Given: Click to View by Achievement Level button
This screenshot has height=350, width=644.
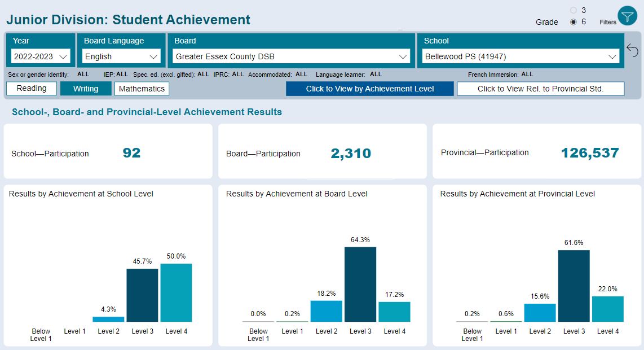Looking at the screenshot, I should click(369, 89).
